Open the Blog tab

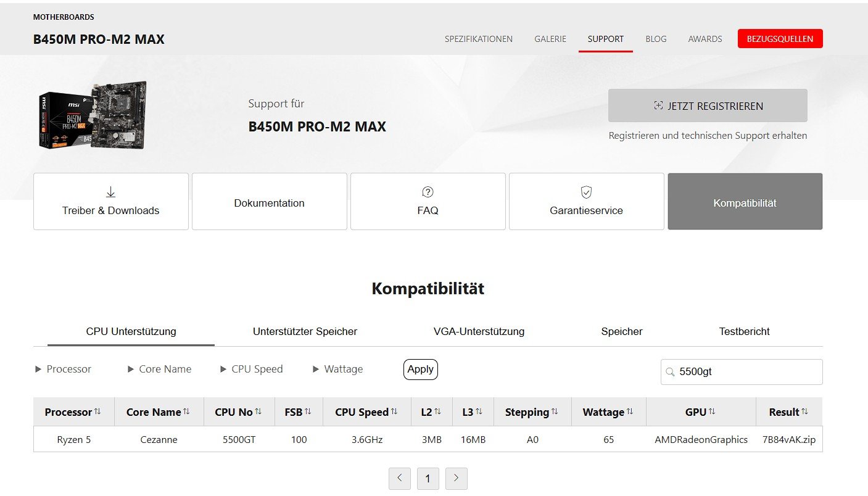tap(656, 39)
